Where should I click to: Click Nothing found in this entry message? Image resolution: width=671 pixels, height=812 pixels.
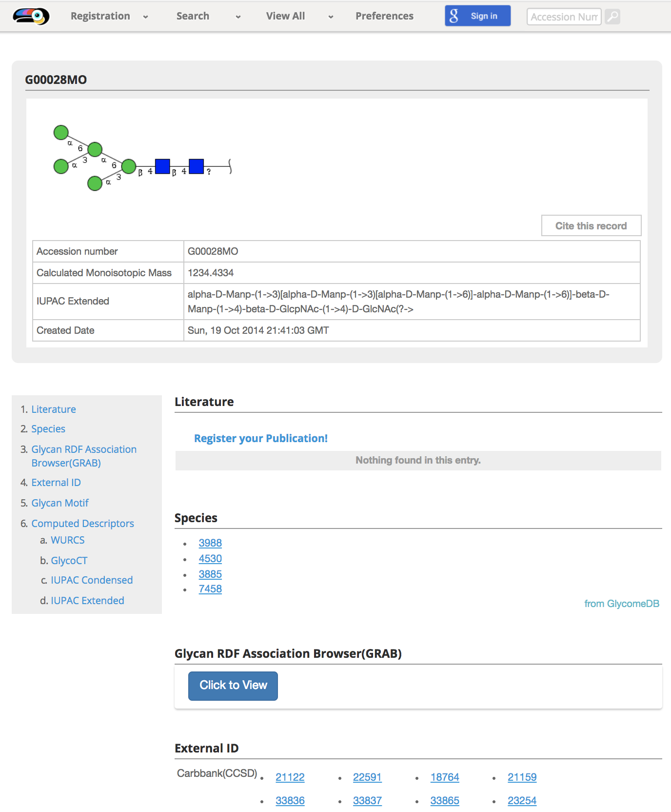(418, 460)
